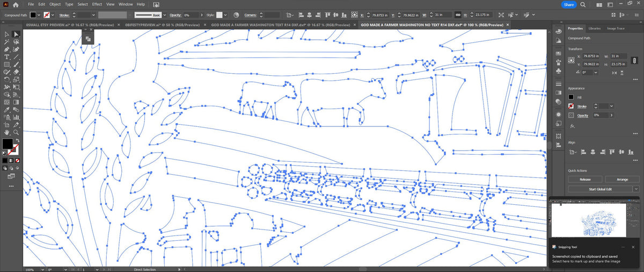The height and width of the screenshot is (272, 644).
Task: Select the Rectangle tool
Action: 6,64
